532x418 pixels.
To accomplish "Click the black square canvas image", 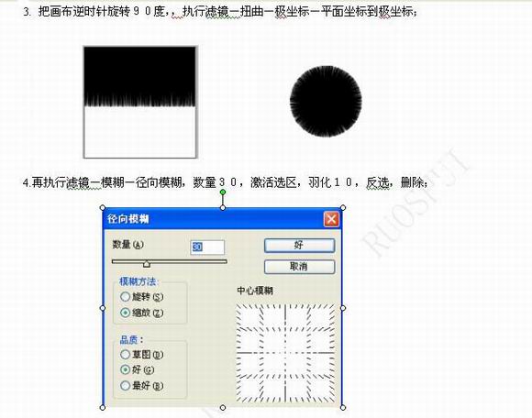I will point(140,102).
